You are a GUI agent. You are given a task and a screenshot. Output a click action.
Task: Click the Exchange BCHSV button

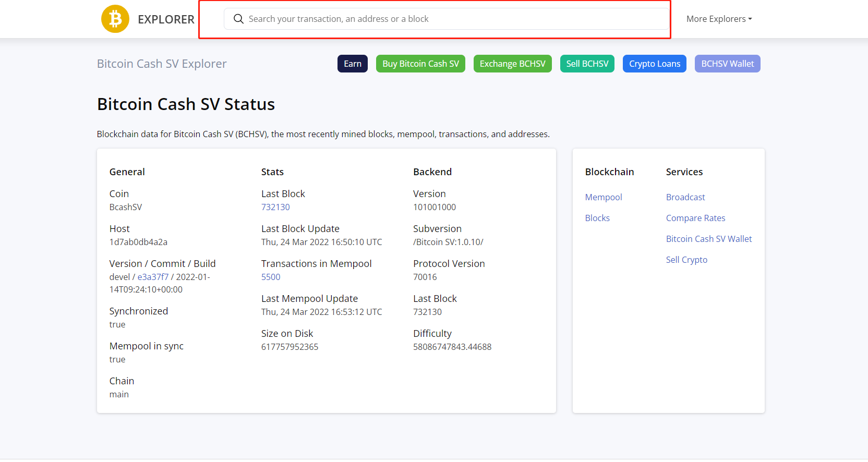click(x=512, y=64)
